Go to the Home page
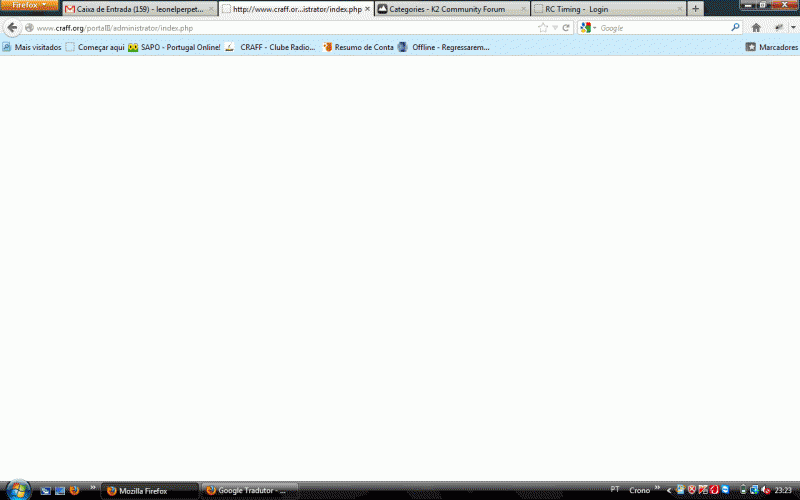This screenshot has height=500, width=800. pos(756,28)
